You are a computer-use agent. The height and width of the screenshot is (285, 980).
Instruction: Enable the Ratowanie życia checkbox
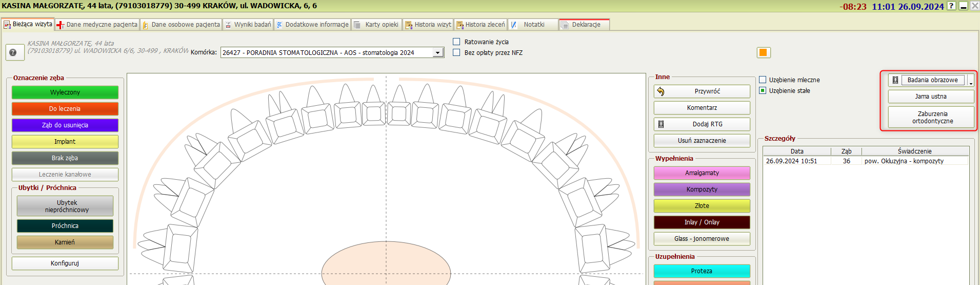point(456,42)
